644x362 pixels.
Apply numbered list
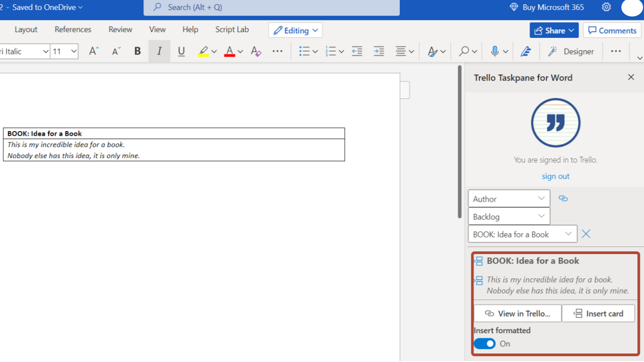[x=331, y=51]
